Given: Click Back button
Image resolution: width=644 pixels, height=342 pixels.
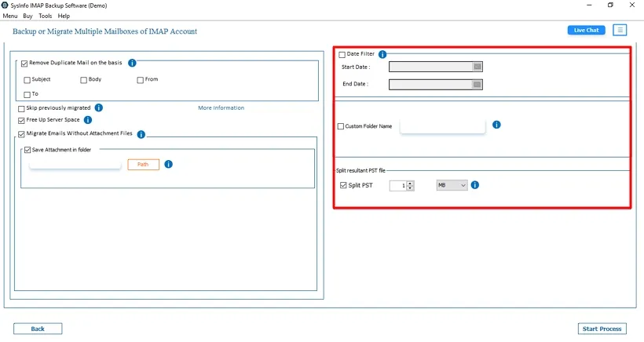Looking at the screenshot, I should point(38,329).
